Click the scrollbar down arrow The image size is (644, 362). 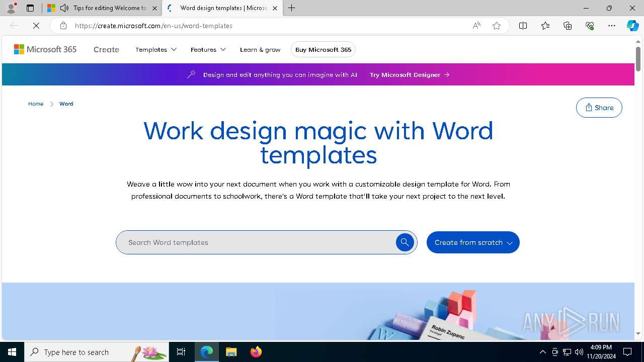[638, 333]
